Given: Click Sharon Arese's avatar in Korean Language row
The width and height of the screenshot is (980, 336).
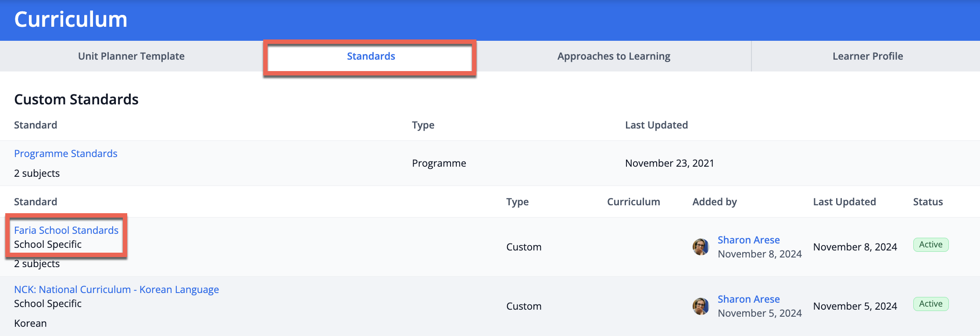Looking at the screenshot, I should click(701, 306).
